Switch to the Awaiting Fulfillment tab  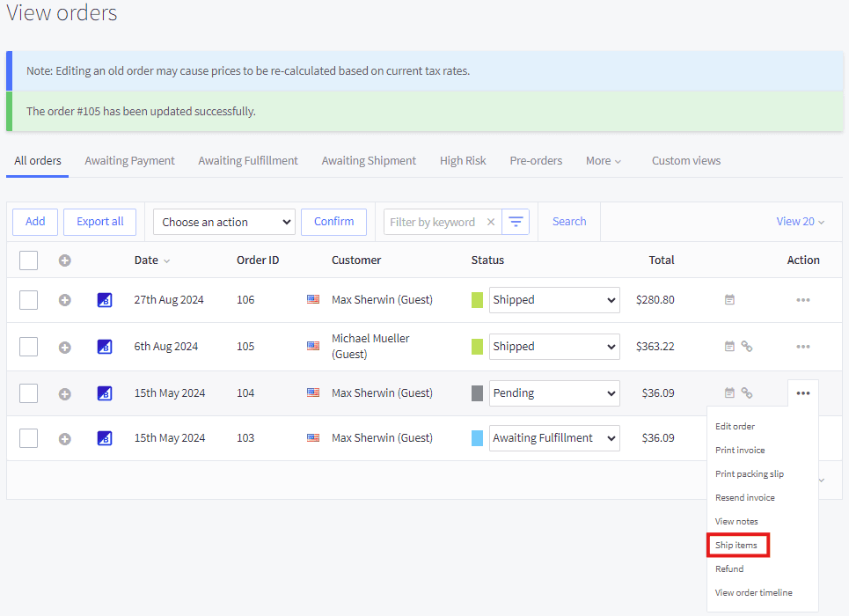point(248,161)
